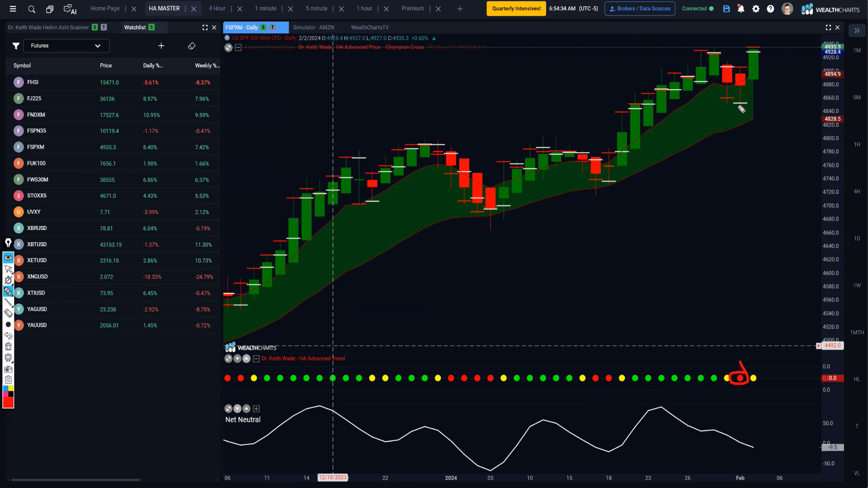The image size is (868, 488).
Task: Open the WealthChartsTV tab
Action: click(370, 28)
